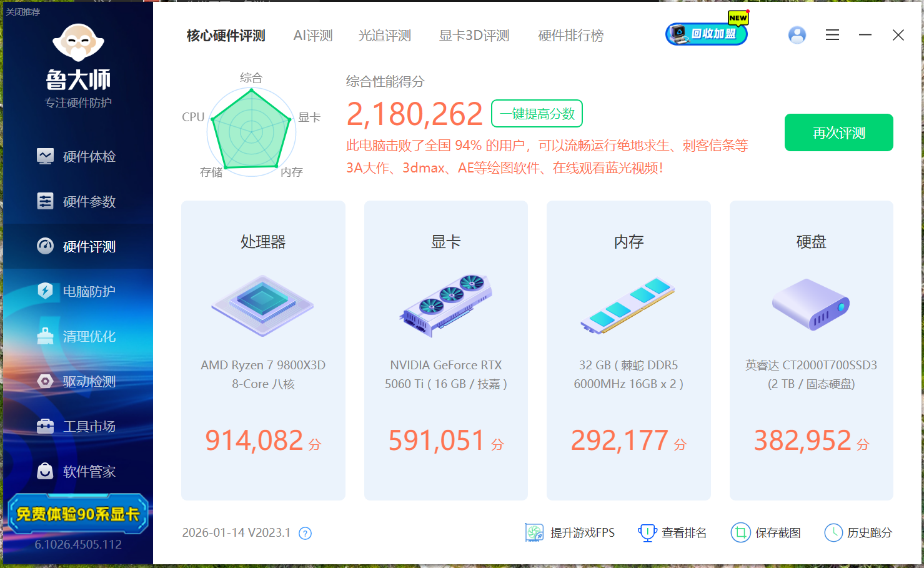Image resolution: width=924 pixels, height=568 pixels.
Task: Click the 历史跑分 clock icon
Action: click(x=833, y=532)
